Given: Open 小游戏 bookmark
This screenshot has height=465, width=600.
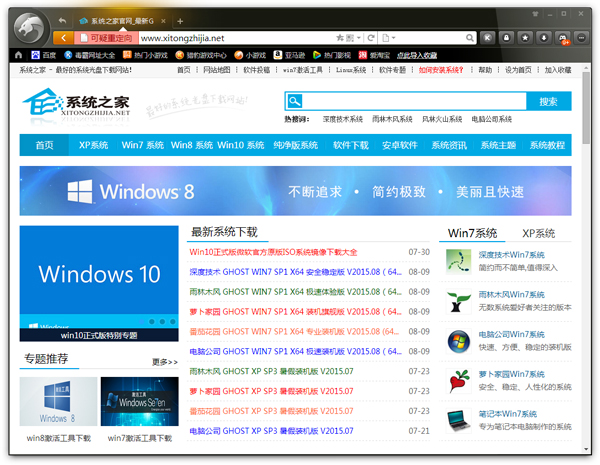Looking at the screenshot, I should click(x=250, y=55).
